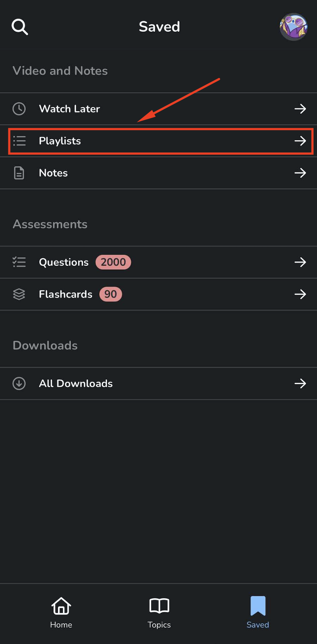Tap the Watch Later clock icon
This screenshot has height=644, width=317.
click(x=19, y=109)
